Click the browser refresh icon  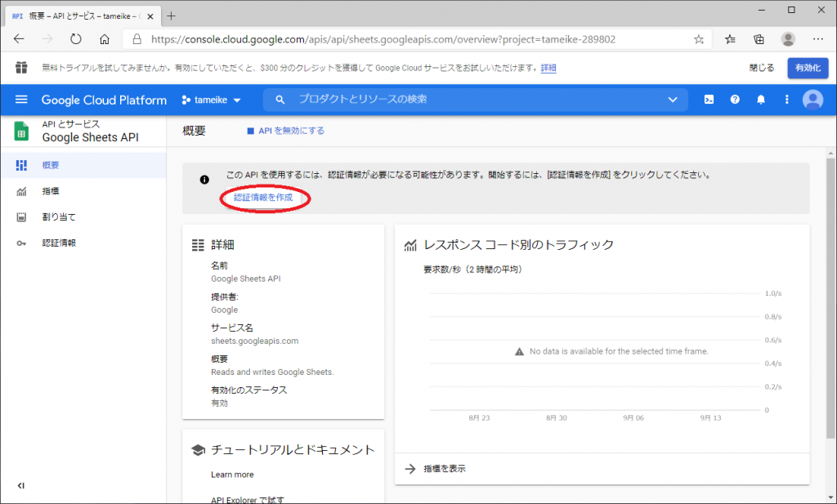(76, 39)
